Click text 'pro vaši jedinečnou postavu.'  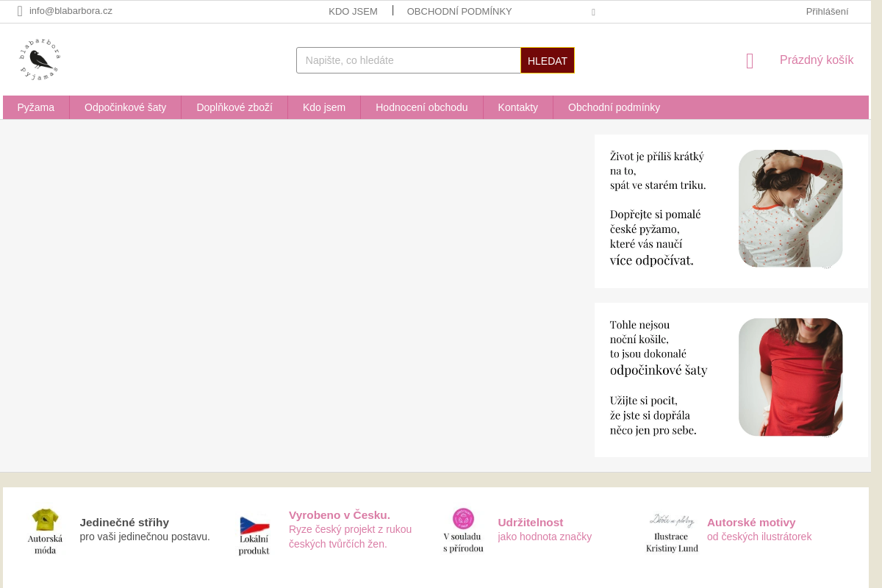point(145,537)
